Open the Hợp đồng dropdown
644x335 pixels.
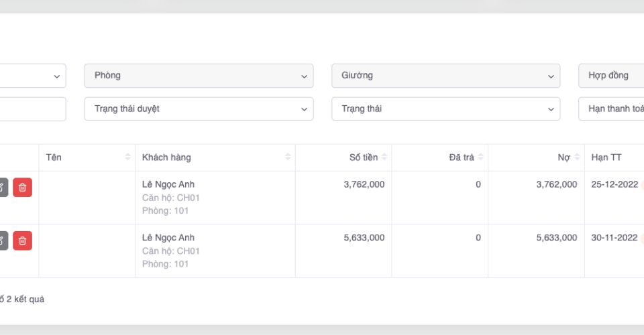(x=610, y=76)
